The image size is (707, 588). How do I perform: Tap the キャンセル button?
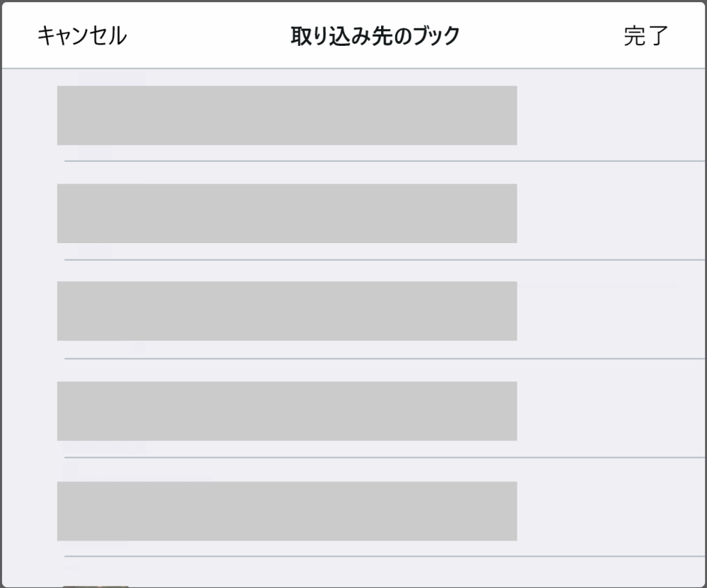[82, 35]
